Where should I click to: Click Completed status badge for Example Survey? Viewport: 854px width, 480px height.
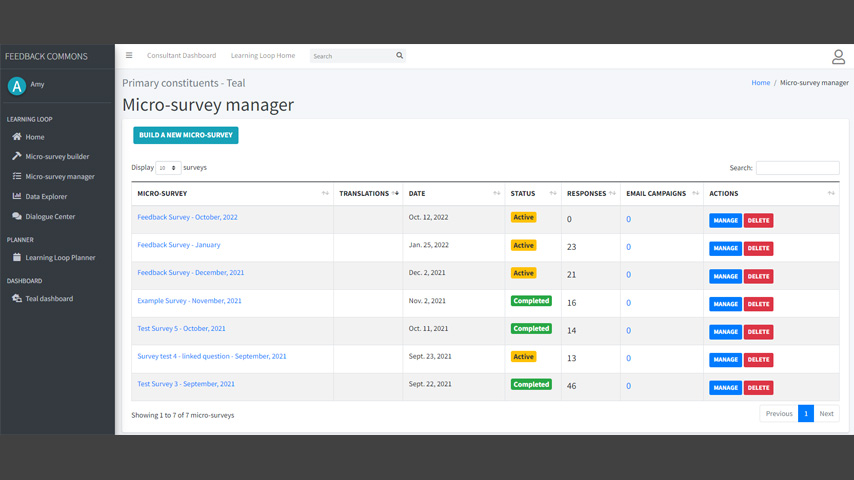(x=531, y=301)
